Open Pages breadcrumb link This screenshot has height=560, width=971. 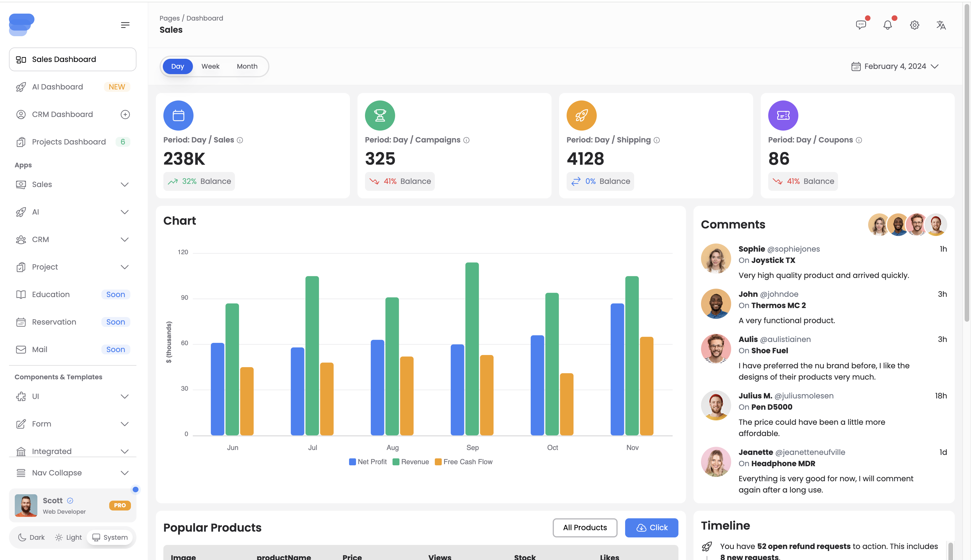(170, 18)
